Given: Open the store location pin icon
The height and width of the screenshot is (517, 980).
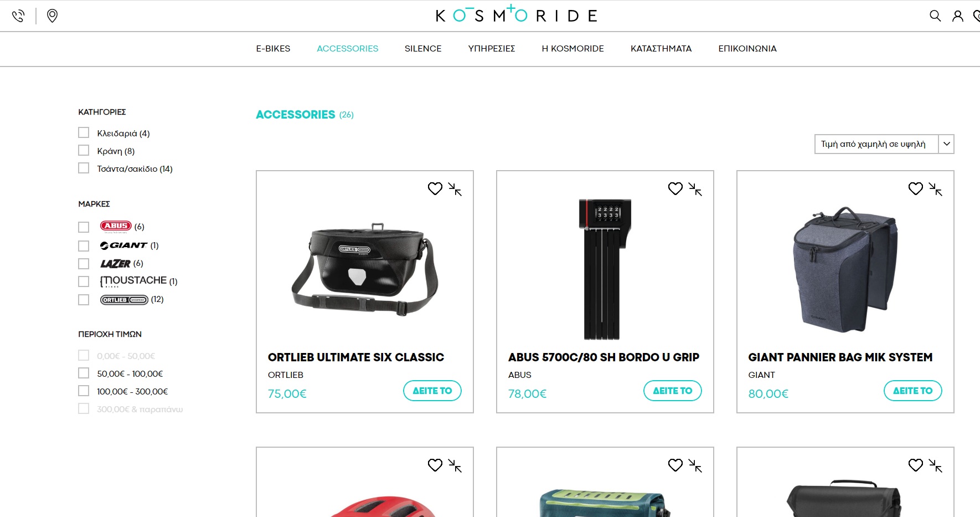Looking at the screenshot, I should (x=52, y=16).
